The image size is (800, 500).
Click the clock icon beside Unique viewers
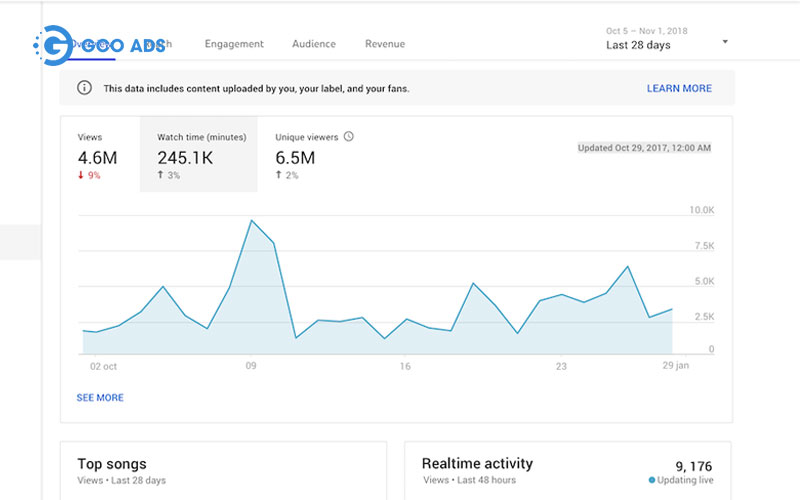(349, 137)
